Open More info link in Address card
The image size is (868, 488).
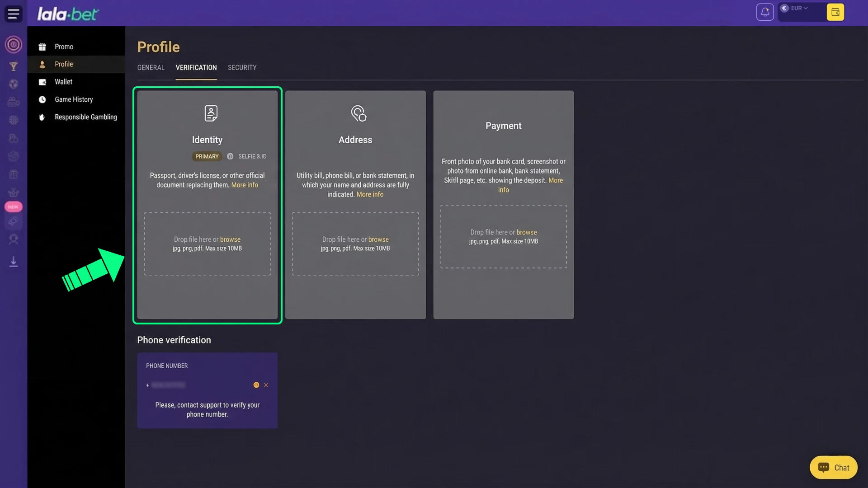click(370, 194)
